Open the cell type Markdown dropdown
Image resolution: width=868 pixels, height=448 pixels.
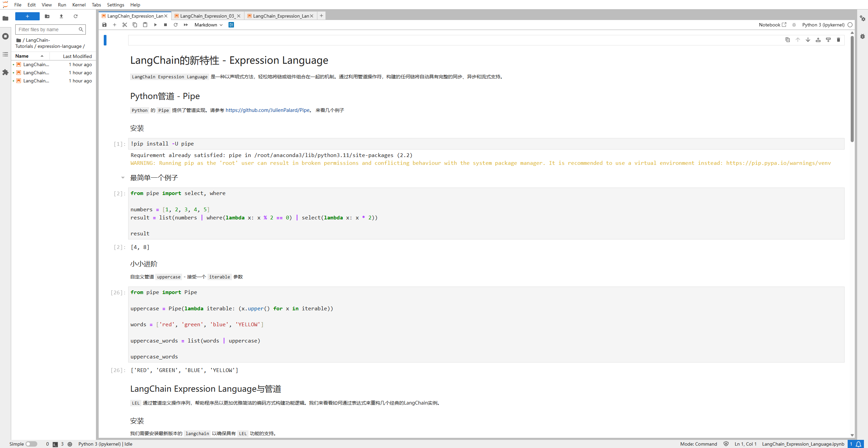coord(208,25)
